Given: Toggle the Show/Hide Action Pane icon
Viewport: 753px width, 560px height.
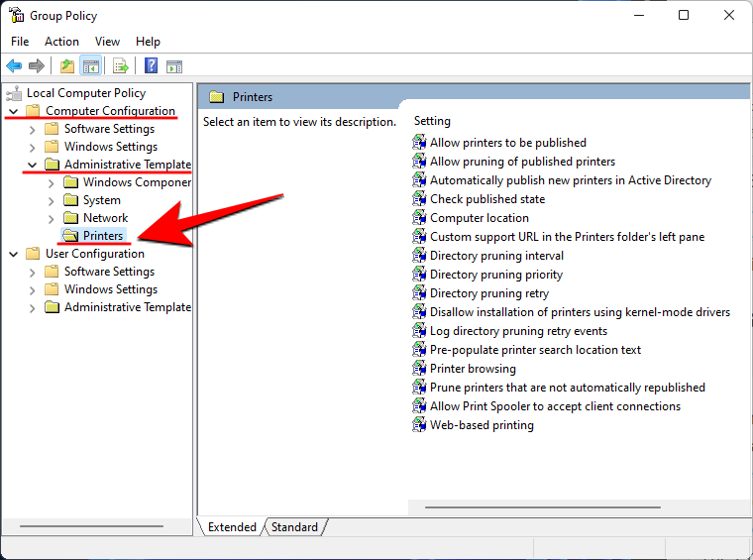Looking at the screenshot, I should point(173,66).
